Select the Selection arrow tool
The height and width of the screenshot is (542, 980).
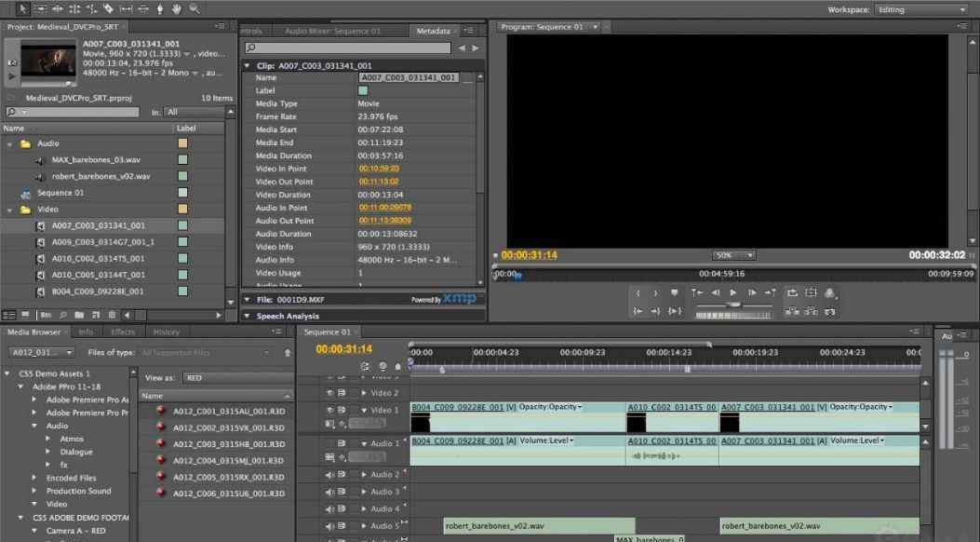click(23, 8)
